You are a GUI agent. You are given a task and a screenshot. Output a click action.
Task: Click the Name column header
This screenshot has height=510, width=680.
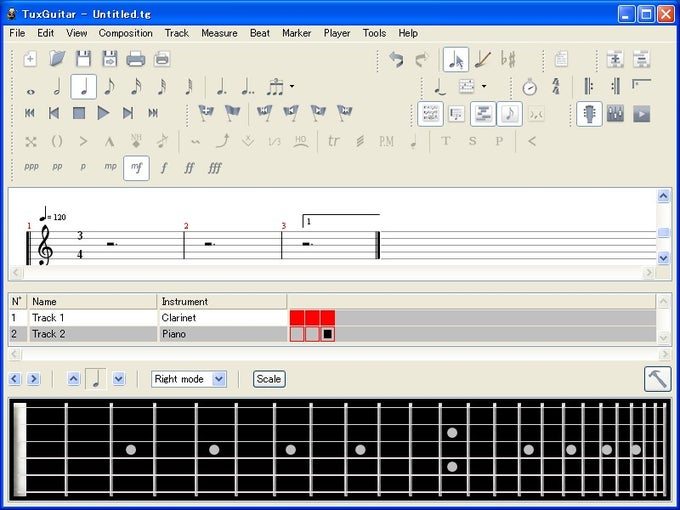pyautogui.click(x=92, y=301)
